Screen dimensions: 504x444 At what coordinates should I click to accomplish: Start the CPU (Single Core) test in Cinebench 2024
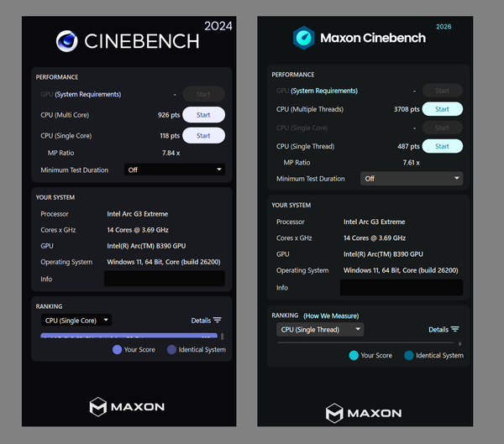[203, 136]
